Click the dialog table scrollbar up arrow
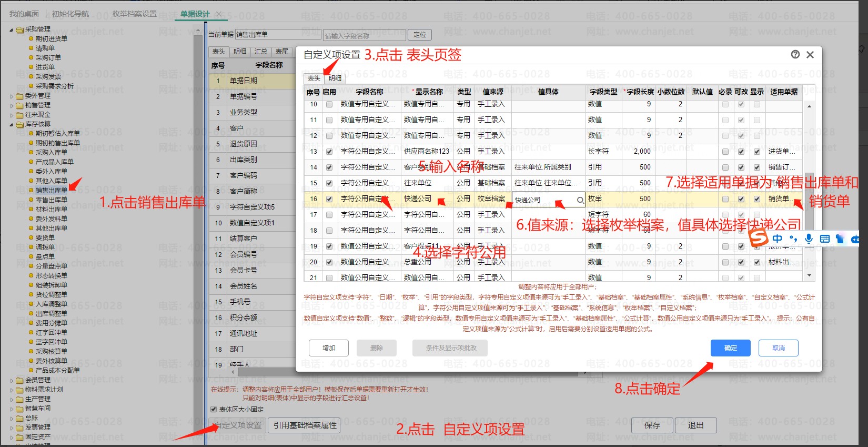This screenshot has height=447, width=868. coord(809,106)
